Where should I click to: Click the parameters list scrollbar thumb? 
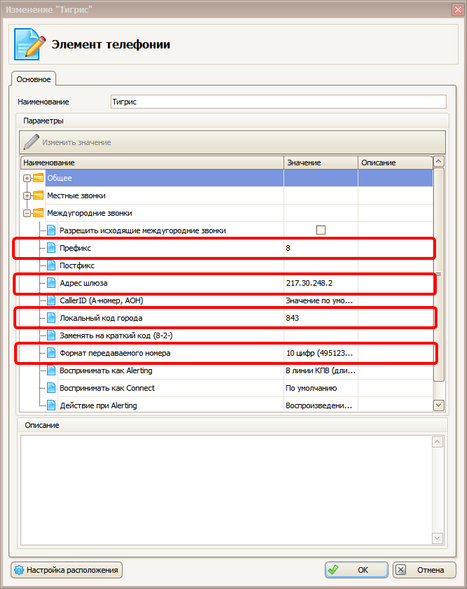coord(438,274)
